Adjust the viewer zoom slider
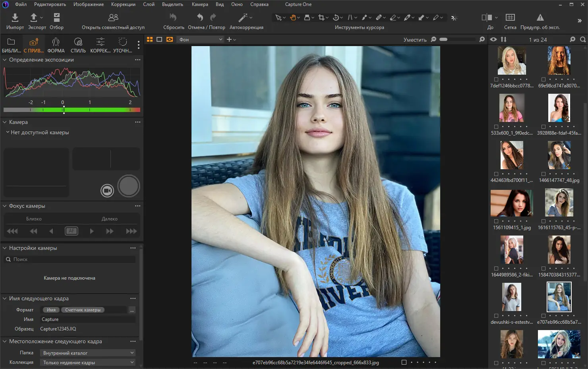Screen dimensions: 588x369 pos(457,39)
